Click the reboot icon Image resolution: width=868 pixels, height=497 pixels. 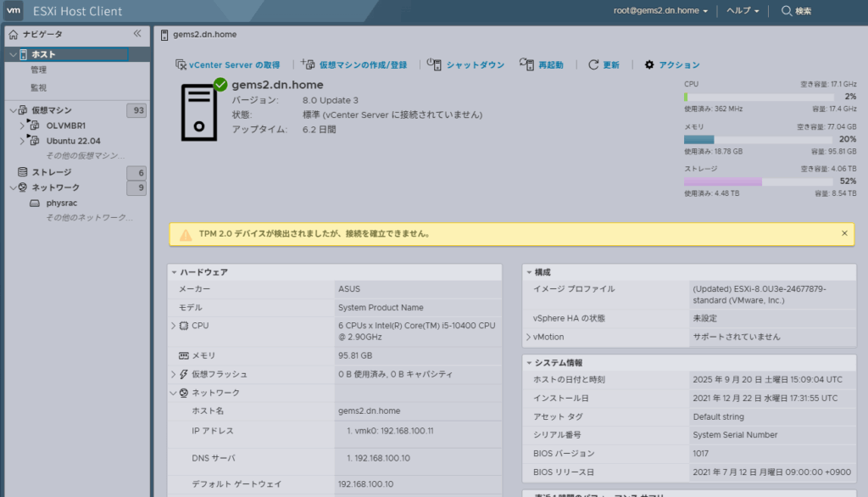click(527, 64)
